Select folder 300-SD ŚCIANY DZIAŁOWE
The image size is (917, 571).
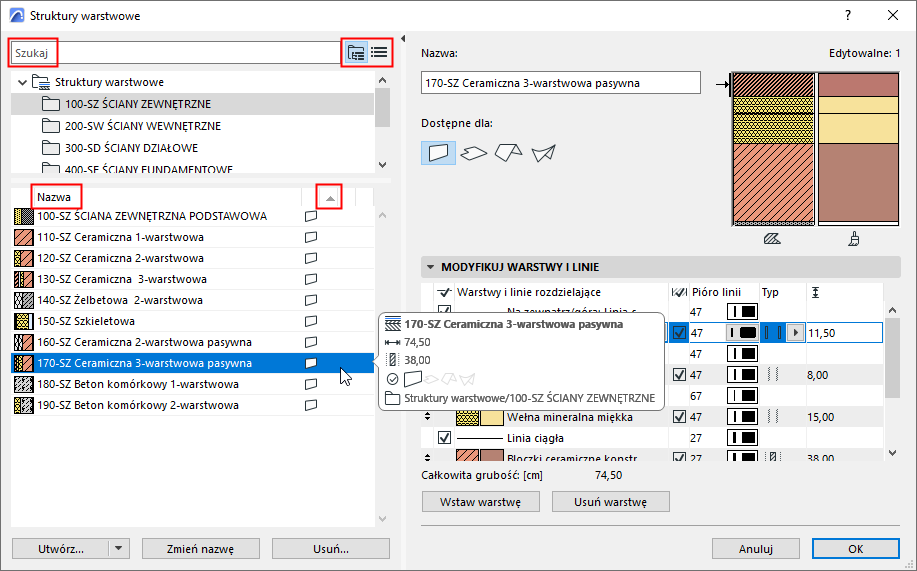point(192,148)
